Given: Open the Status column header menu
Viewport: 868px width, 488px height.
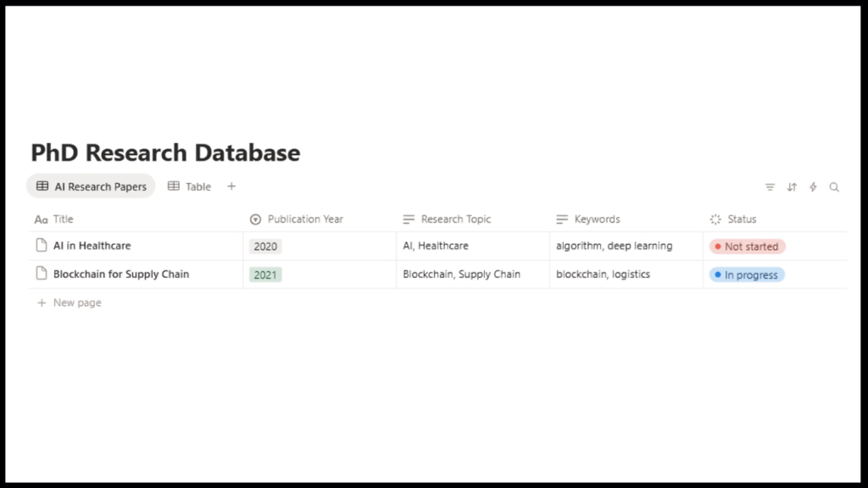Looking at the screenshot, I should 740,219.
